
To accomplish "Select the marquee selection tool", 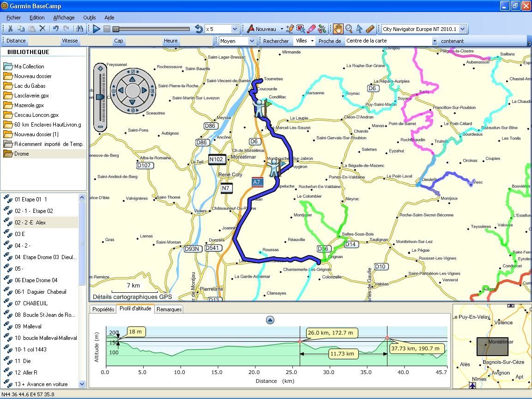I will coord(300,29).
